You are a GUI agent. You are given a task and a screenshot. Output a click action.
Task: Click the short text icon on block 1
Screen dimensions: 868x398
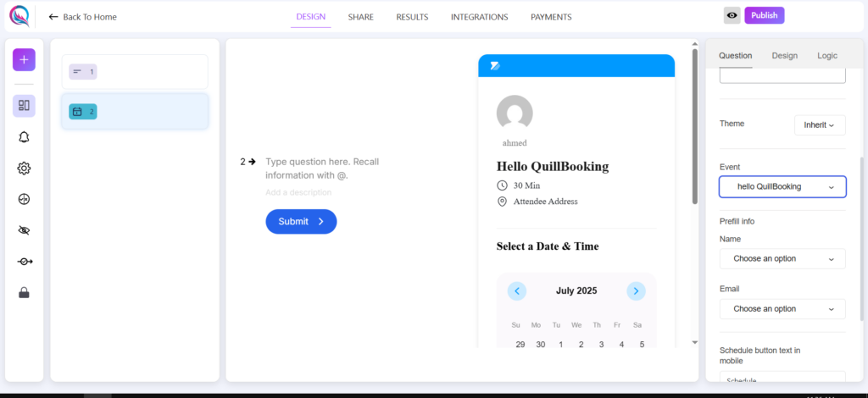tap(77, 72)
